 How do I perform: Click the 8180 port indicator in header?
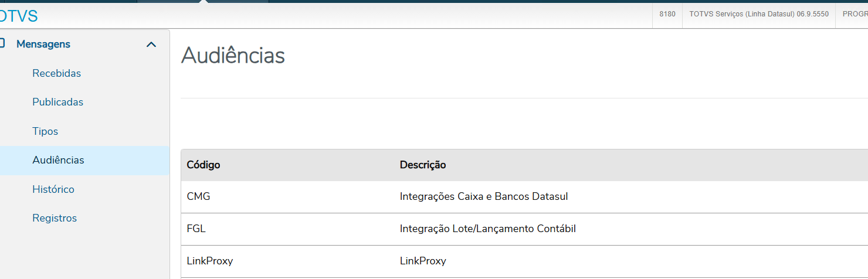[667, 14]
